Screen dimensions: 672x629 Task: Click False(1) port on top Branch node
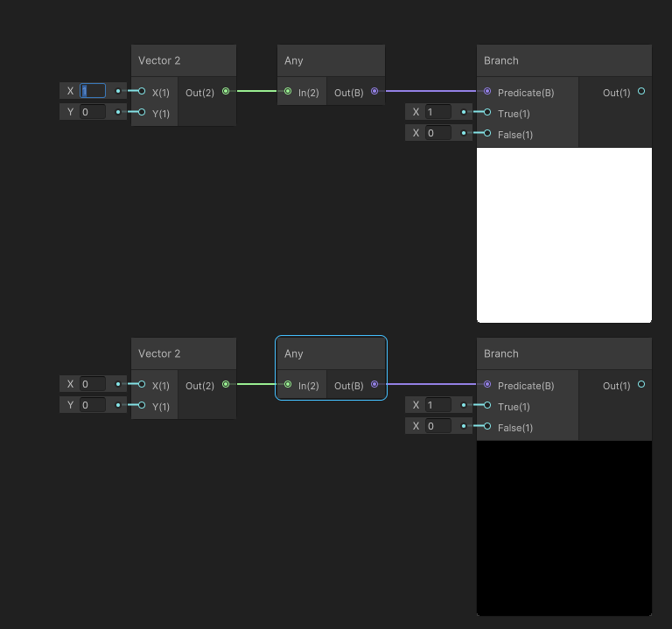point(487,133)
